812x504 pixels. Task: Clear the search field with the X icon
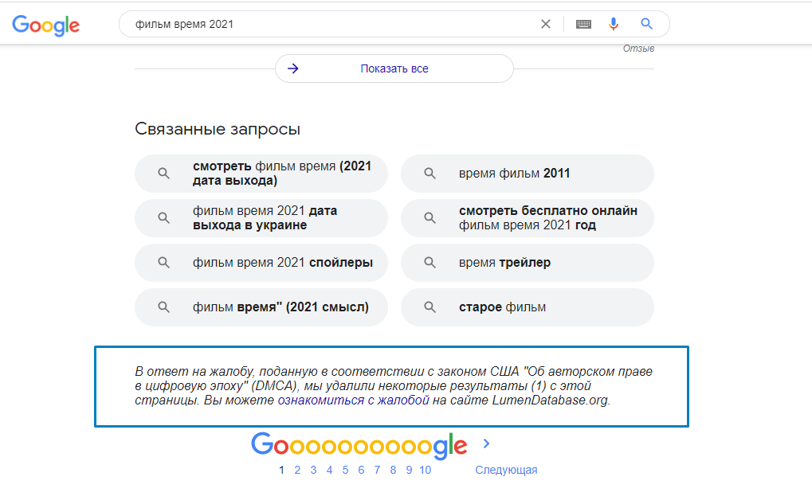tap(545, 23)
